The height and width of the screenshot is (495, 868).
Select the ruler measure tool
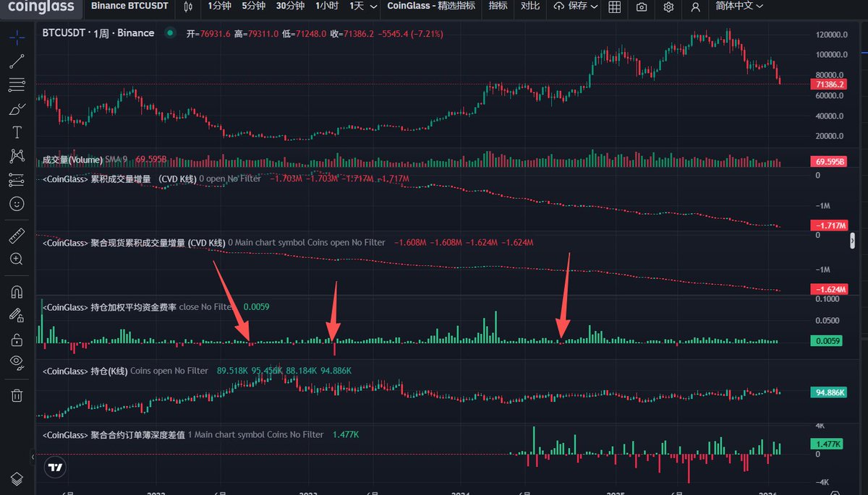pyautogui.click(x=17, y=235)
